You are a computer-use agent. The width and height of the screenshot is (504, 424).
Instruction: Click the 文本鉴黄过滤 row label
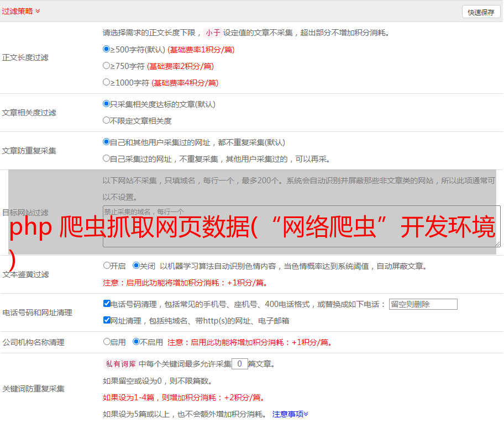coord(26,274)
